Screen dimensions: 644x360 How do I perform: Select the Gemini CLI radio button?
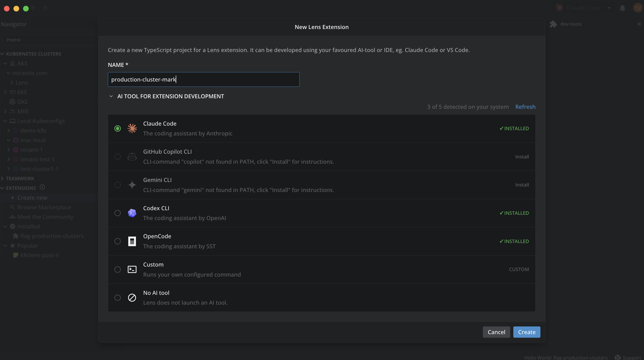[x=117, y=185]
